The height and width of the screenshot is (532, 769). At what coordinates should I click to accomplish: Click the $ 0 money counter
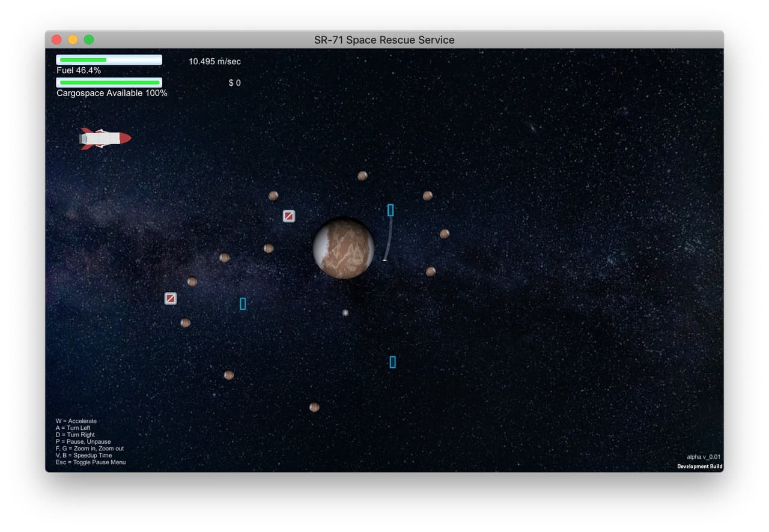pos(235,83)
